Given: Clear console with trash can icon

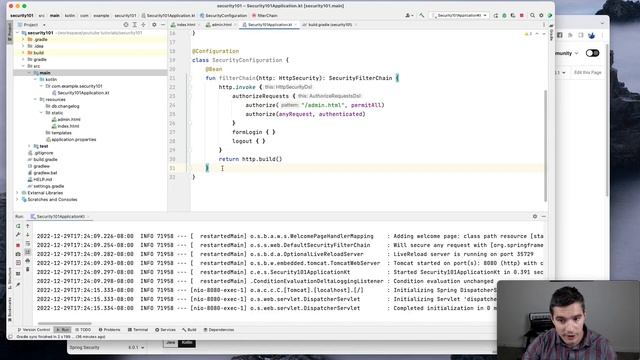Looking at the screenshot, I should click(x=28, y=269).
